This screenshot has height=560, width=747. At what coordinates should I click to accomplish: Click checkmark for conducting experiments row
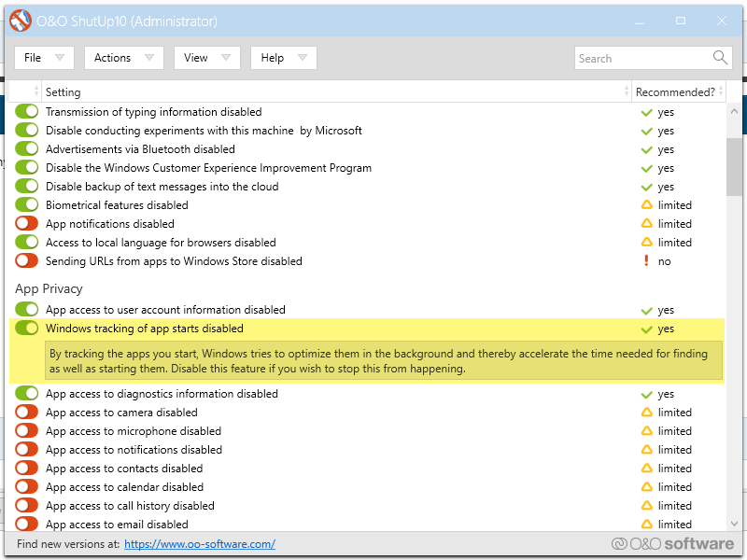click(x=646, y=131)
